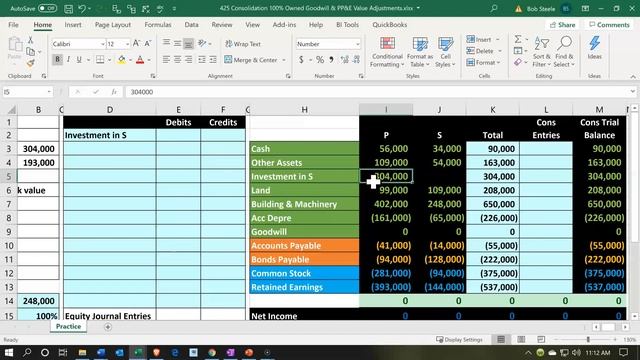Apply Percent Style icon
The height and width of the screenshot is (360, 640).
coord(320,60)
